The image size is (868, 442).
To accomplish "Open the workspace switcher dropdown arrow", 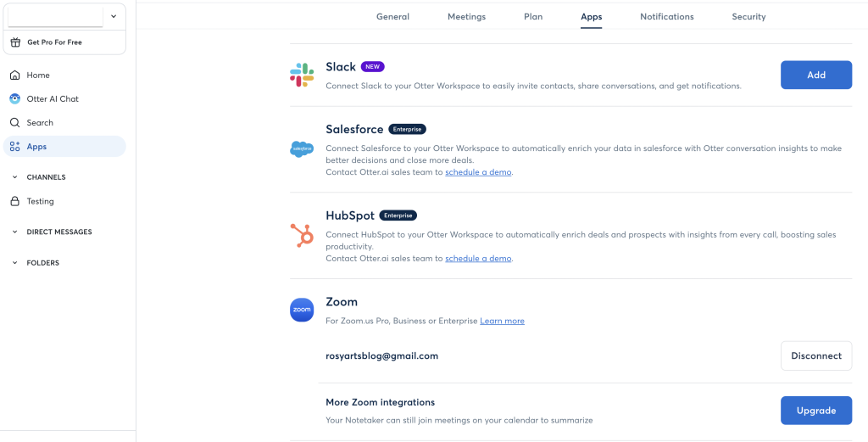I will (x=114, y=17).
